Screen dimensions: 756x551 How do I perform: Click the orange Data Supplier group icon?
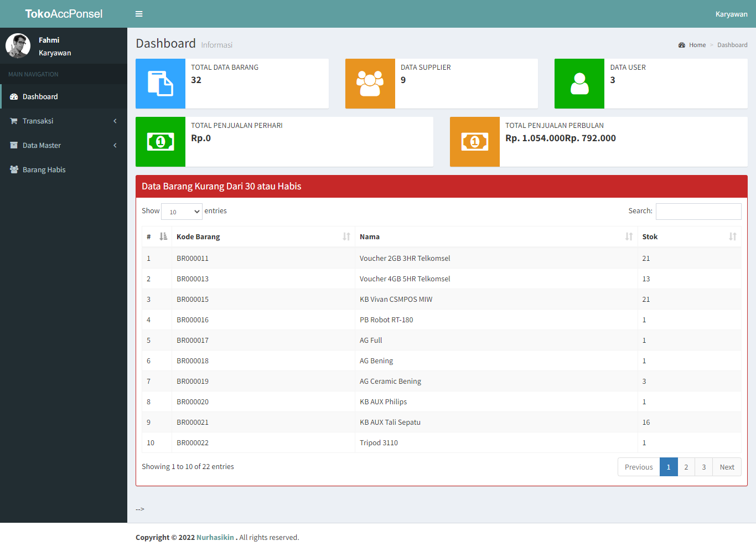pyautogui.click(x=370, y=84)
